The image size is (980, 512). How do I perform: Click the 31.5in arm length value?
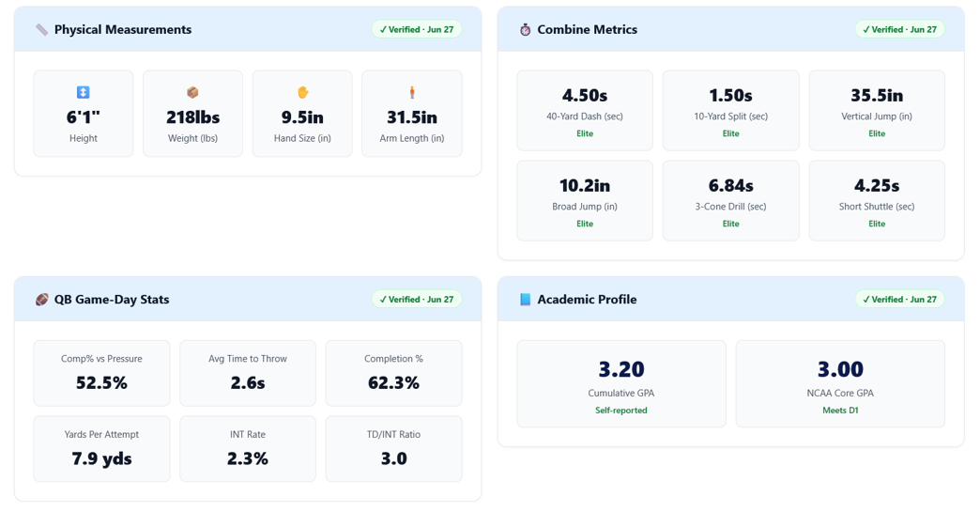click(412, 117)
